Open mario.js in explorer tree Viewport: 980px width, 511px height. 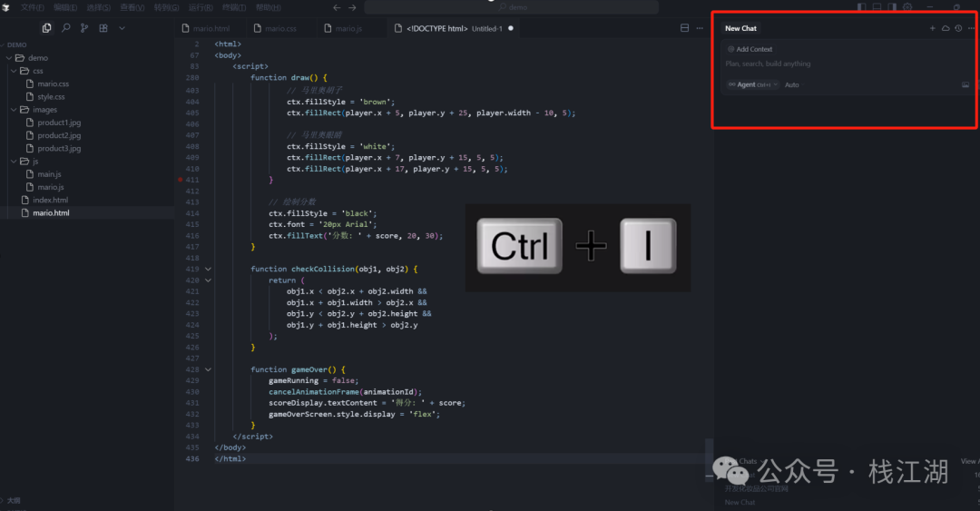tap(87, 187)
